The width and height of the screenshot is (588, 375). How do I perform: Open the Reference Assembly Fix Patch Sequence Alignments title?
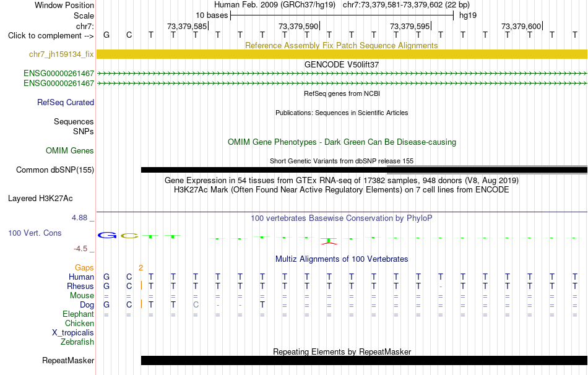[x=341, y=45]
